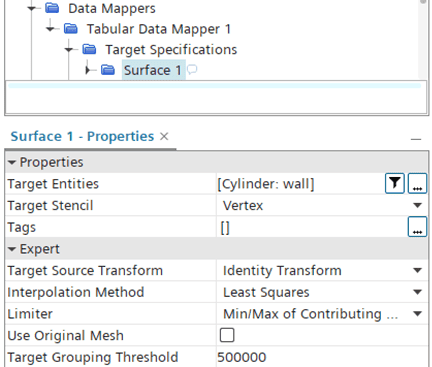432x367 pixels.
Task: Collapse the Target Specifications node
Action: [x=69, y=50]
